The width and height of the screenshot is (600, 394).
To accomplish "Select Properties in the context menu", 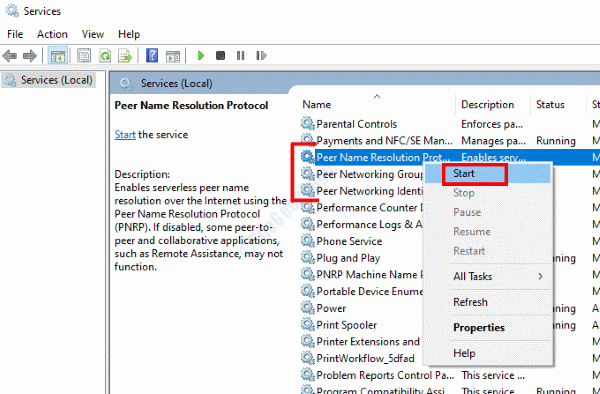I will click(479, 328).
